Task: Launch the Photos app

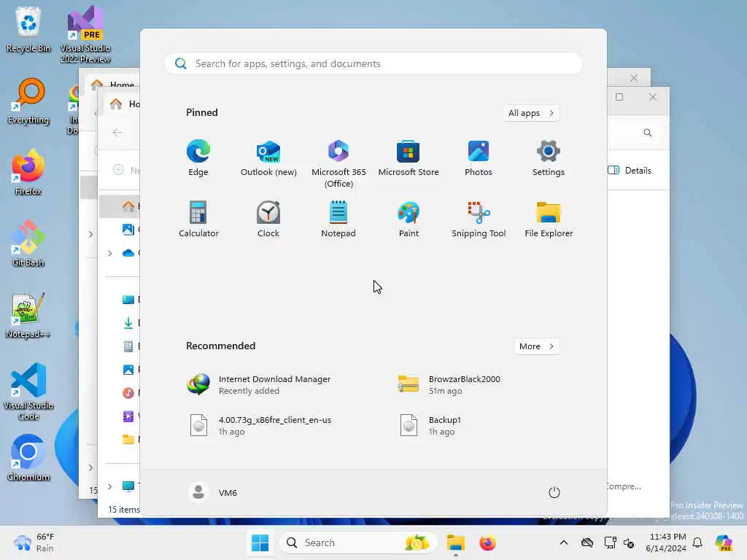Action: point(479,158)
